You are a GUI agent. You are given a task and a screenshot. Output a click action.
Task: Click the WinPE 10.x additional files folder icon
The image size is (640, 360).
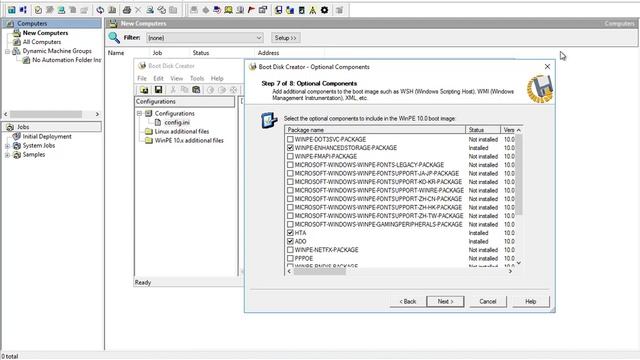[149, 140]
